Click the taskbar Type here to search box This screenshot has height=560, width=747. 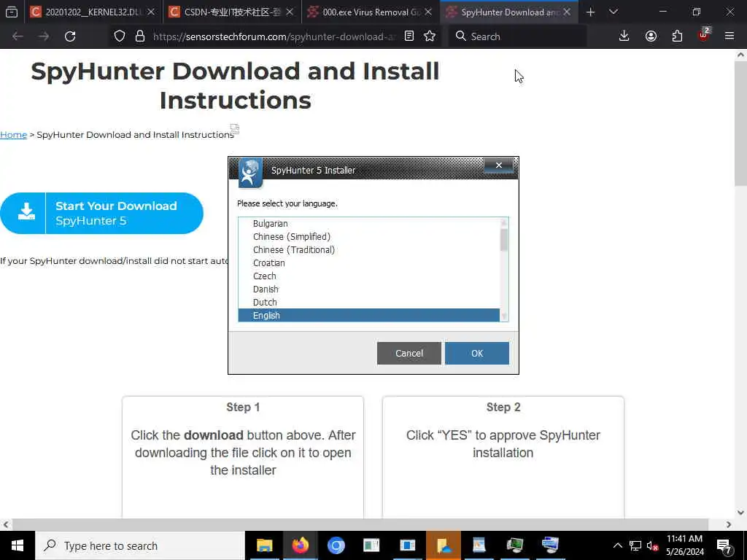pyautogui.click(x=140, y=545)
